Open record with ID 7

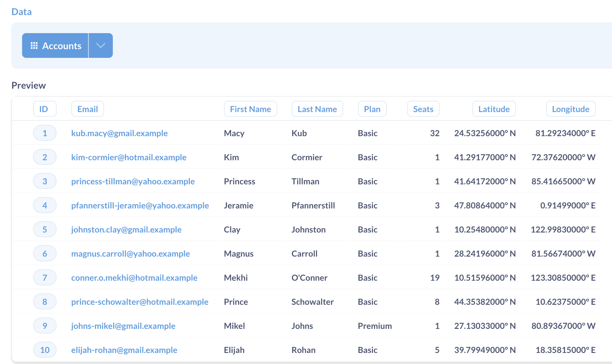pos(45,278)
